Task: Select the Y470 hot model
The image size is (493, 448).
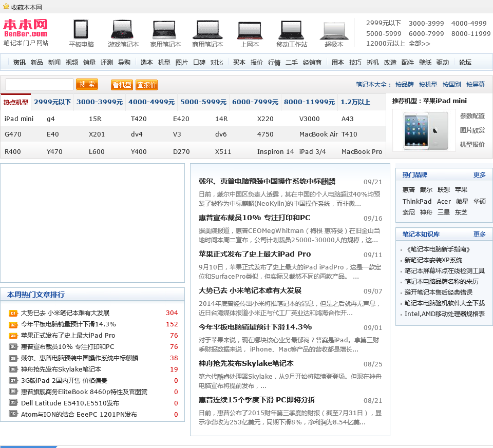Action: click(x=54, y=152)
